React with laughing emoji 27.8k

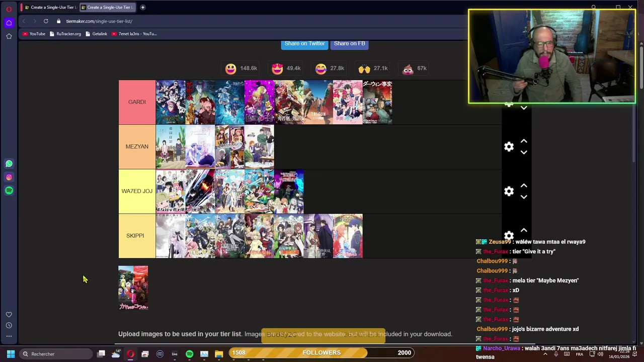[x=330, y=68]
